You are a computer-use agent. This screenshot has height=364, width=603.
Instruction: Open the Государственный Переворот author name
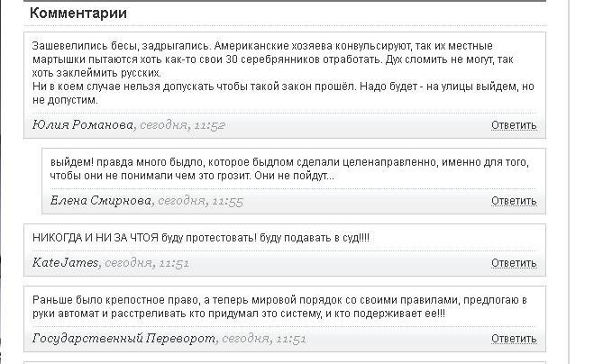click(x=124, y=339)
